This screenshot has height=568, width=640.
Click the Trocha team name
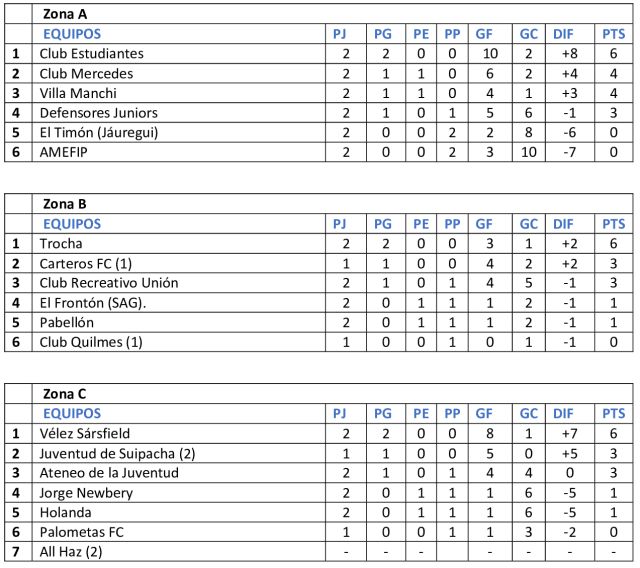point(60,243)
